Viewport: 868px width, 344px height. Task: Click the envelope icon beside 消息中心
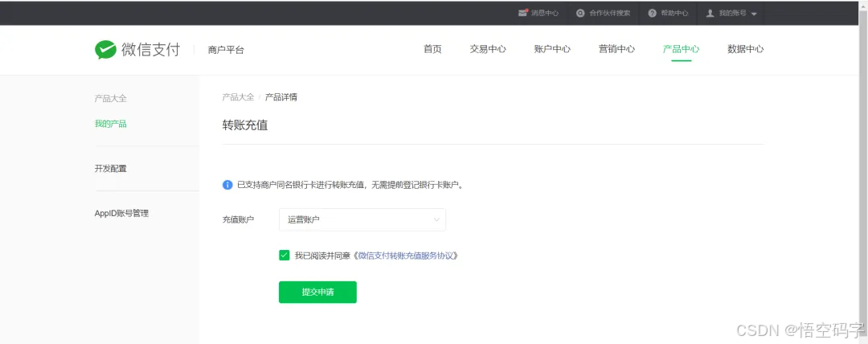point(522,13)
